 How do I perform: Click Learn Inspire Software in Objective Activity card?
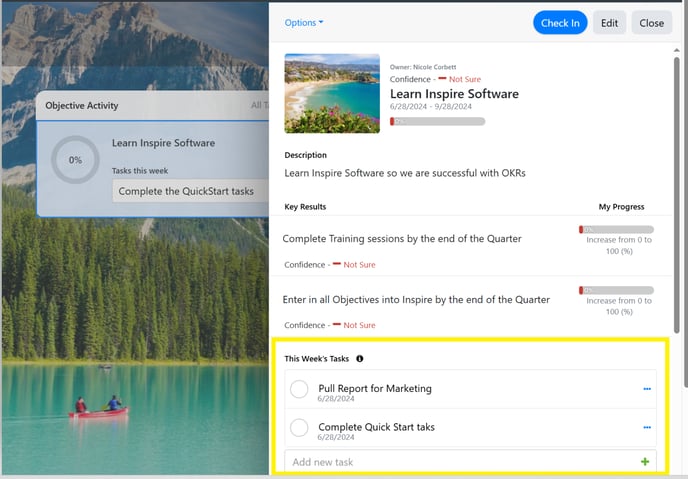click(x=163, y=143)
